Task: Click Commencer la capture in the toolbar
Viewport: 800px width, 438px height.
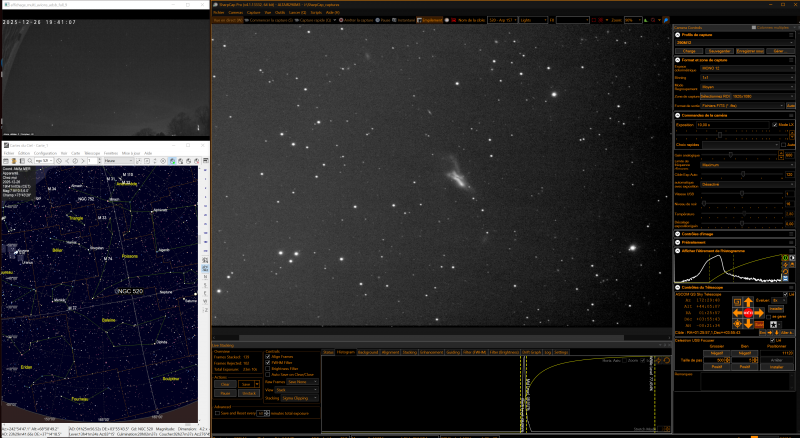Action: tap(268, 20)
